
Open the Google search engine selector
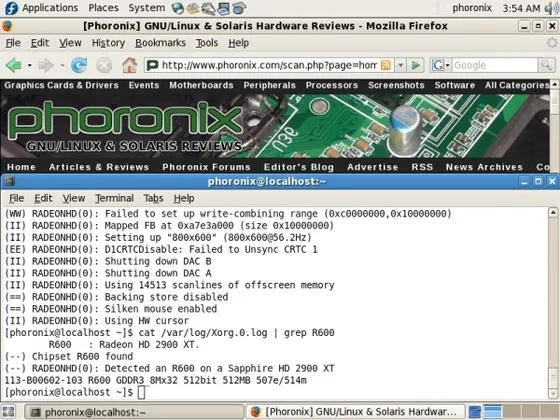coord(441,65)
